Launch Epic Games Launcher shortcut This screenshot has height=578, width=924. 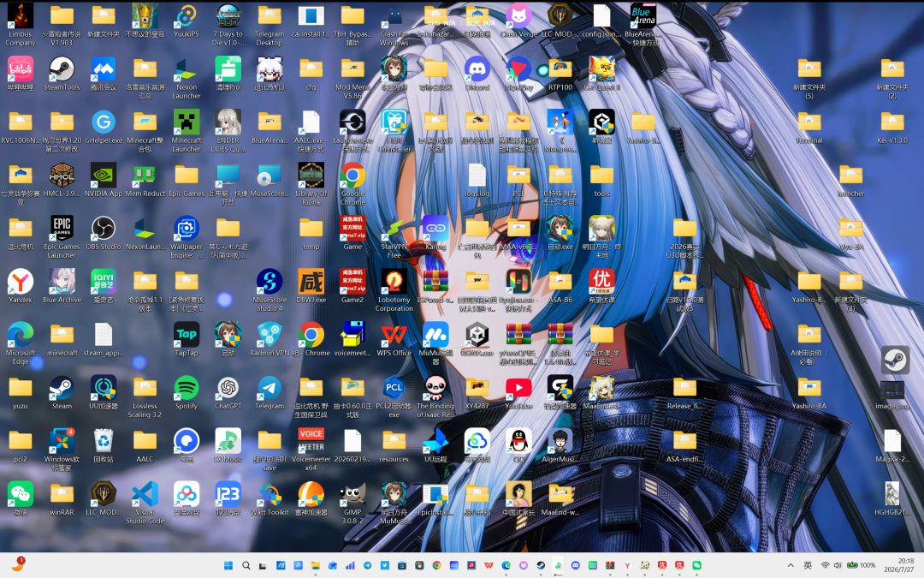pyautogui.click(x=62, y=236)
